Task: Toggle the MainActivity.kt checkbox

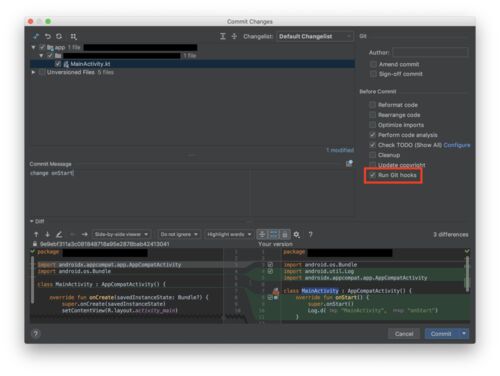Action: [58, 64]
